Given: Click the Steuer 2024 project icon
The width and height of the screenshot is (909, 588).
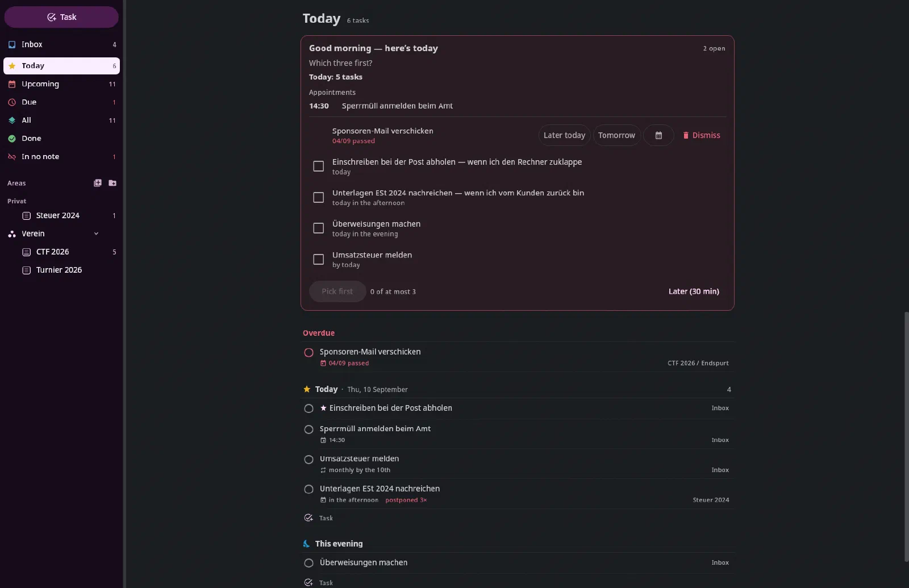Looking at the screenshot, I should (26, 216).
